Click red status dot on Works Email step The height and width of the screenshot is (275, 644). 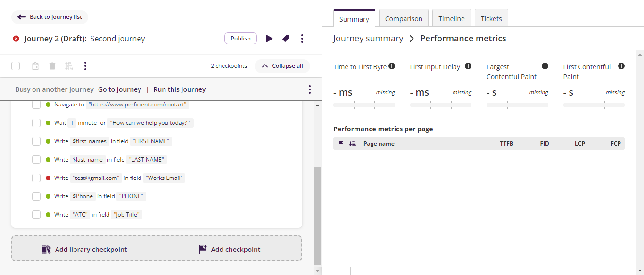click(48, 178)
